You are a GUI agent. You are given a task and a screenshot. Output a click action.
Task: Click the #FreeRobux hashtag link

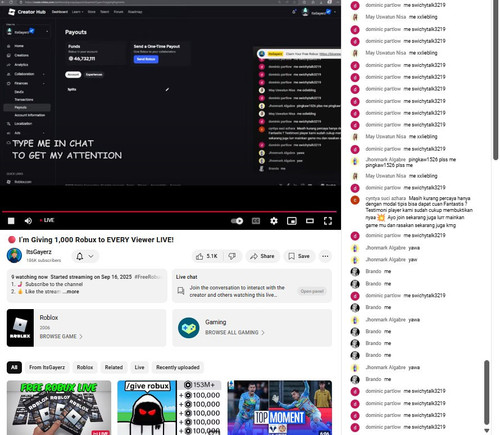point(147,277)
